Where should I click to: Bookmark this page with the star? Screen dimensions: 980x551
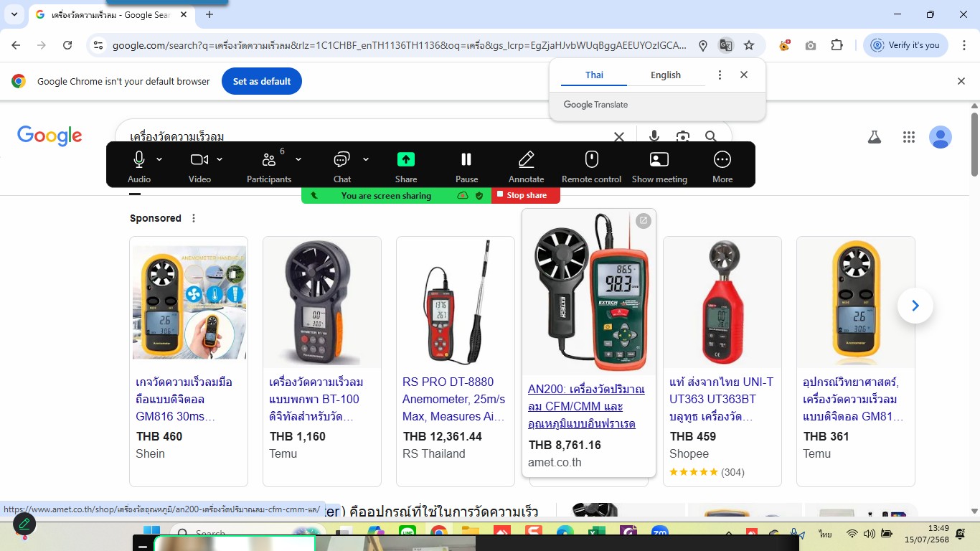(749, 45)
